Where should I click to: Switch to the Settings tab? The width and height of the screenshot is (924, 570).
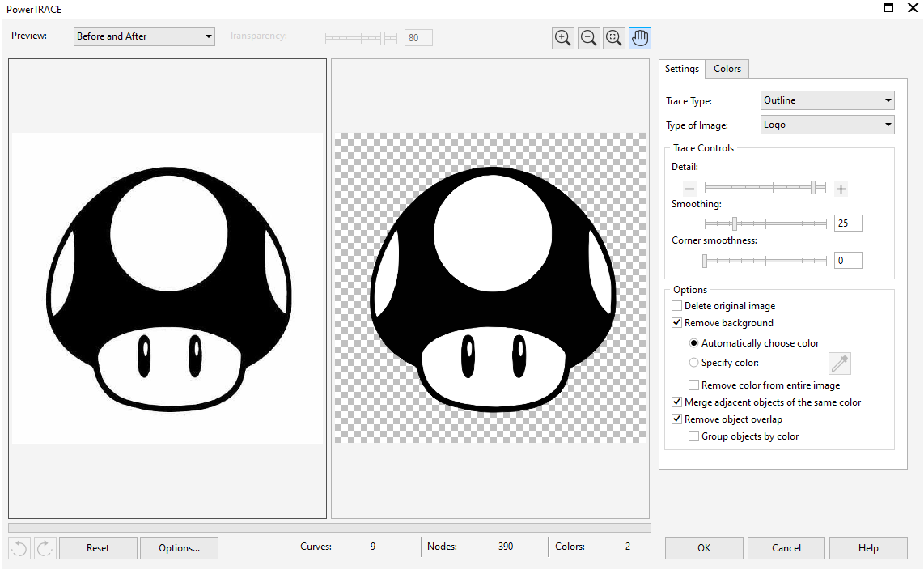(682, 69)
